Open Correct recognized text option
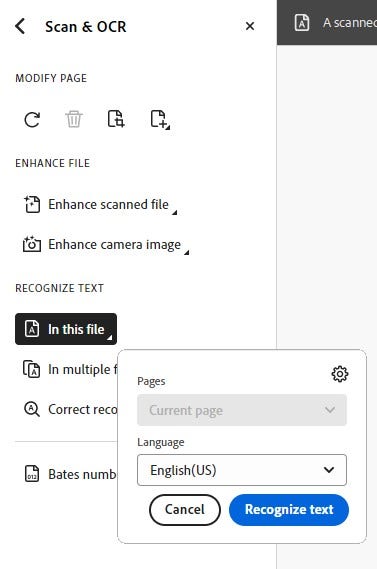The width and height of the screenshot is (377, 569). coord(70,409)
